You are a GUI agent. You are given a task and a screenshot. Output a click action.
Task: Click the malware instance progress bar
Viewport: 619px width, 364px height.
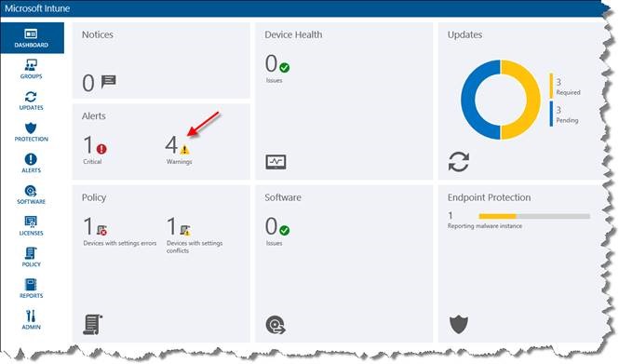coord(534,216)
